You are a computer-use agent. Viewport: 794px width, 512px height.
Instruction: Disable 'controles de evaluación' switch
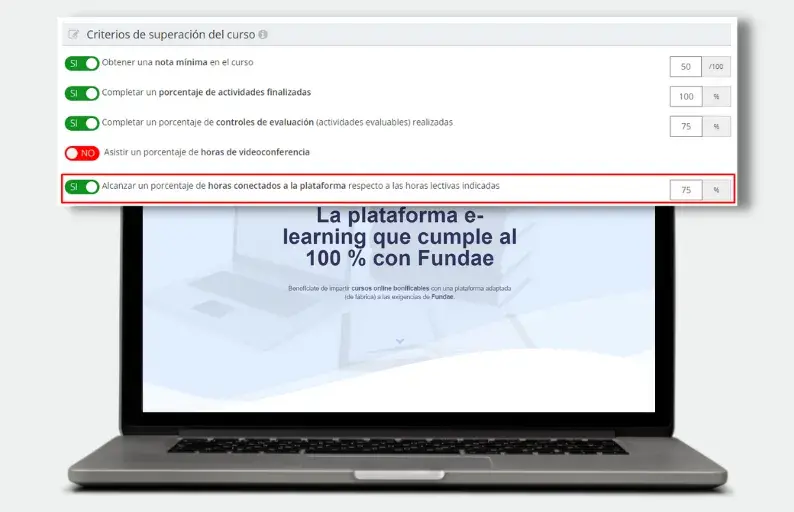82,123
